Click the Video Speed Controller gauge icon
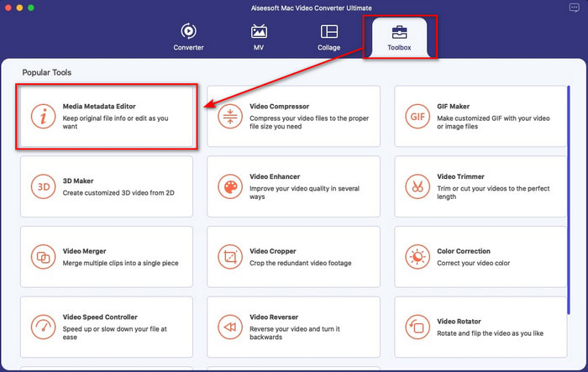588x372 pixels. click(x=43, y=327)
